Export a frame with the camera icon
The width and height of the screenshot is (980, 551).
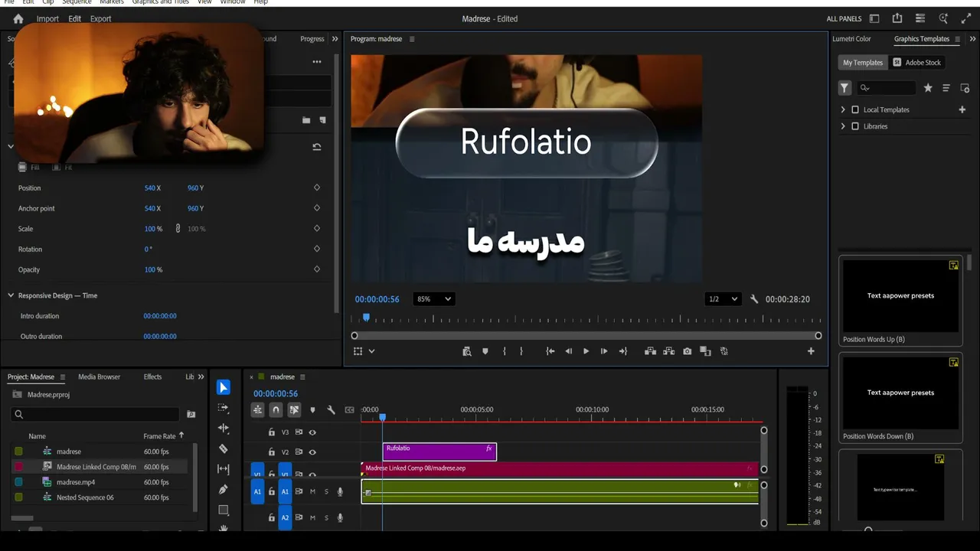687,351
